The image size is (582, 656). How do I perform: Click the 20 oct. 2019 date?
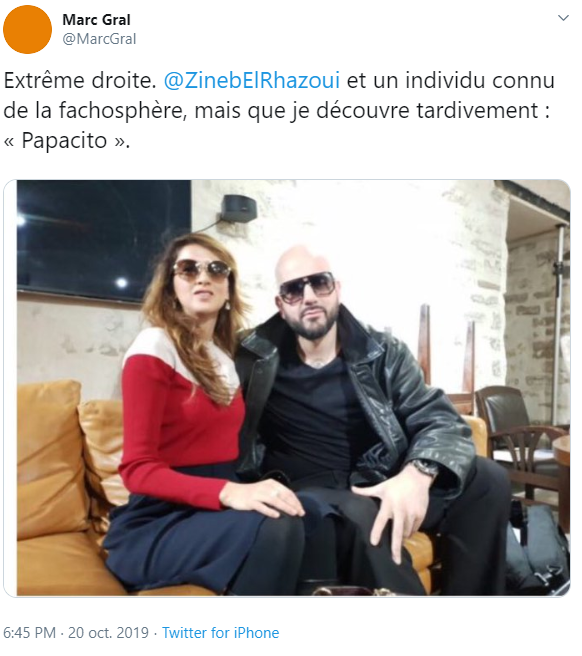(108, 632)
